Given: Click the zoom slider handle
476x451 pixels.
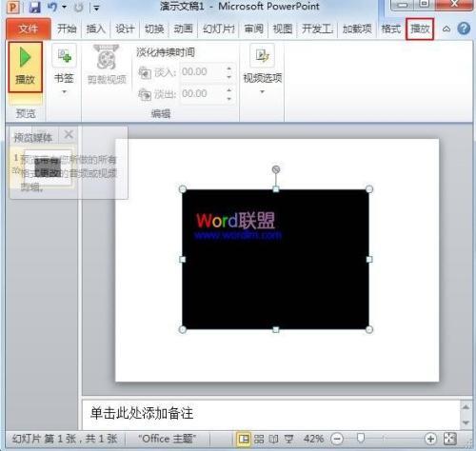Looking at the screenshot, I should coord(360,439).
